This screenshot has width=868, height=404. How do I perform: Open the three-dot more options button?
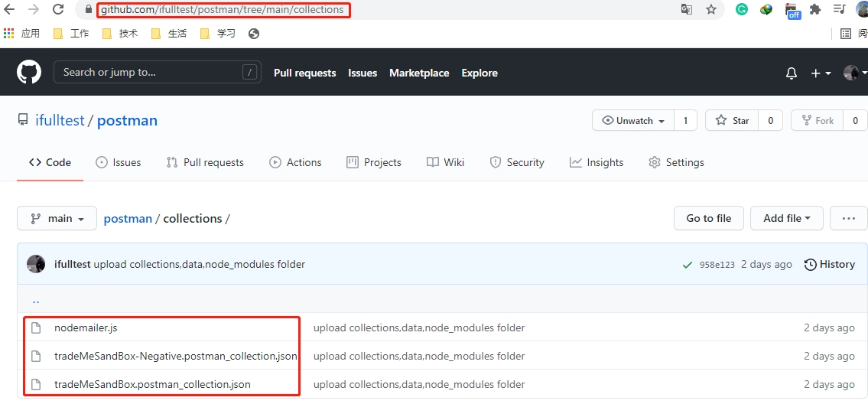(849, 218)
